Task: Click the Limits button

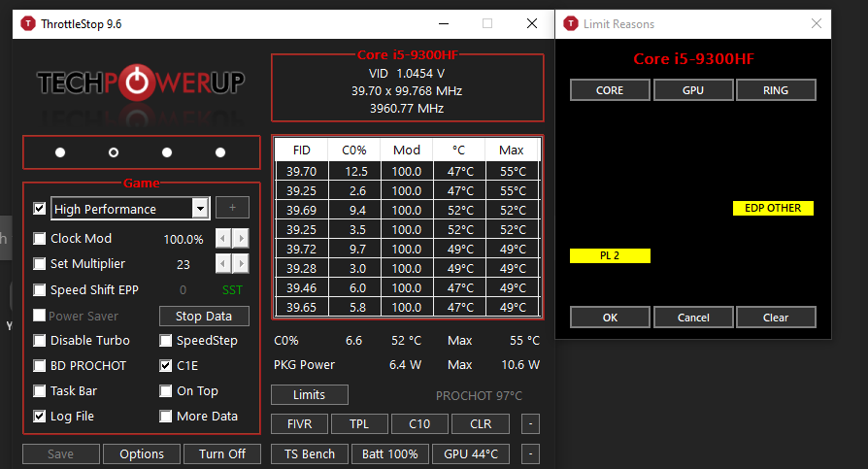Action: (310, 395)
